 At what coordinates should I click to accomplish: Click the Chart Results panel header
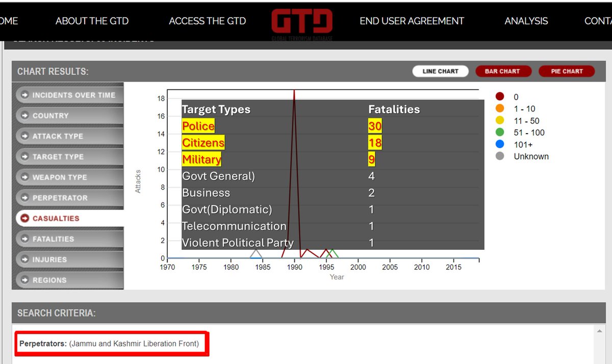[x=309, y=71]
